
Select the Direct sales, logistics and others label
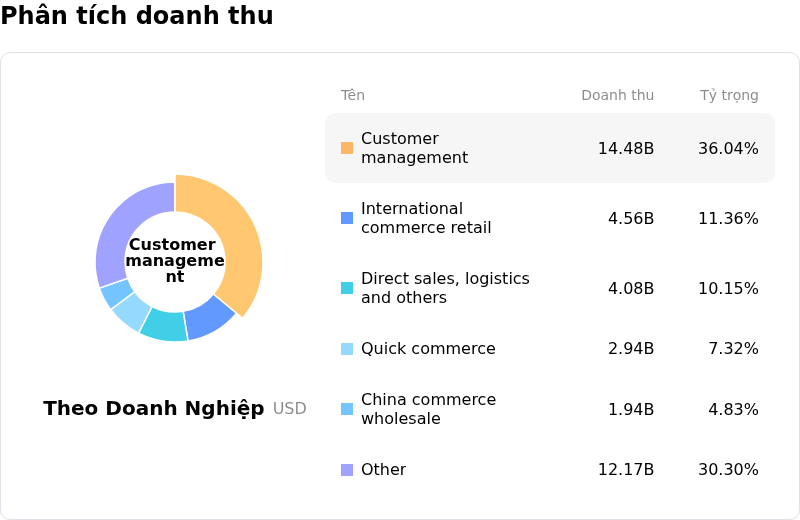tap(445, 288)
